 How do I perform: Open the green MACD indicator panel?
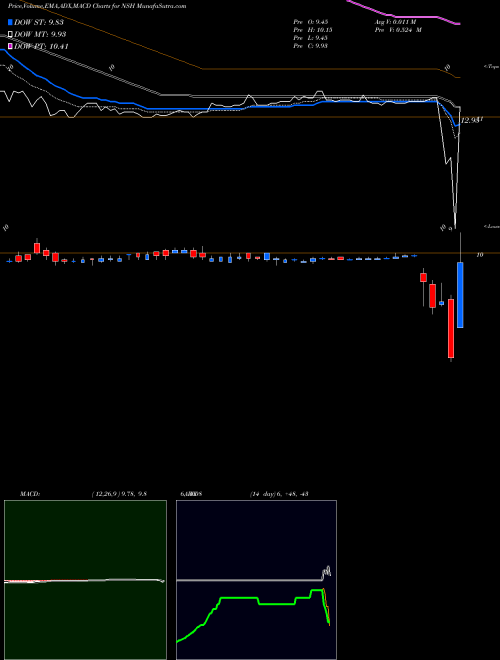85,580
